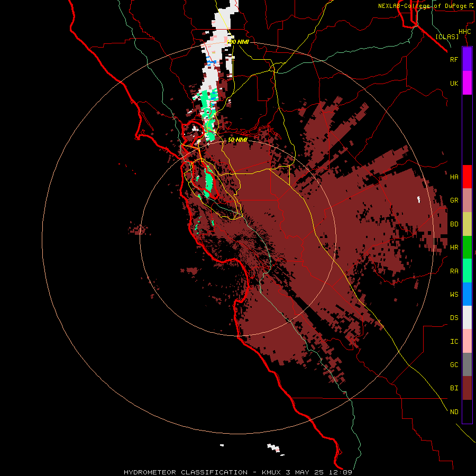Click the gray GC legend swatch

click(467, 364)
